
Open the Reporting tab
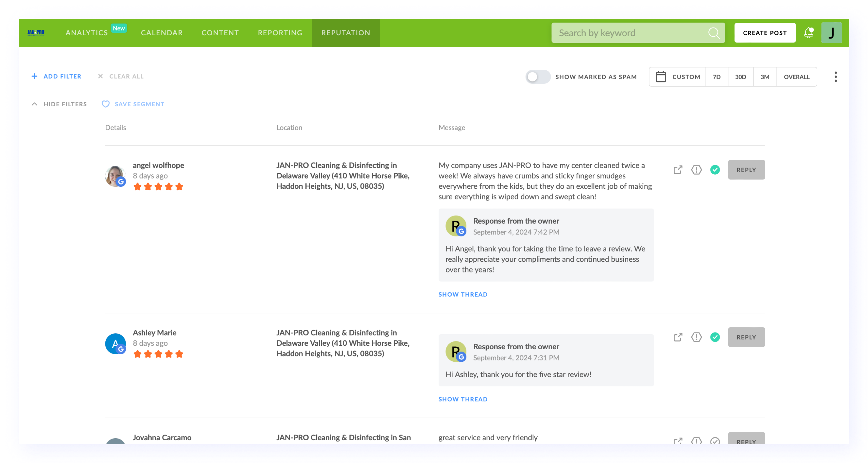point(280,33)
